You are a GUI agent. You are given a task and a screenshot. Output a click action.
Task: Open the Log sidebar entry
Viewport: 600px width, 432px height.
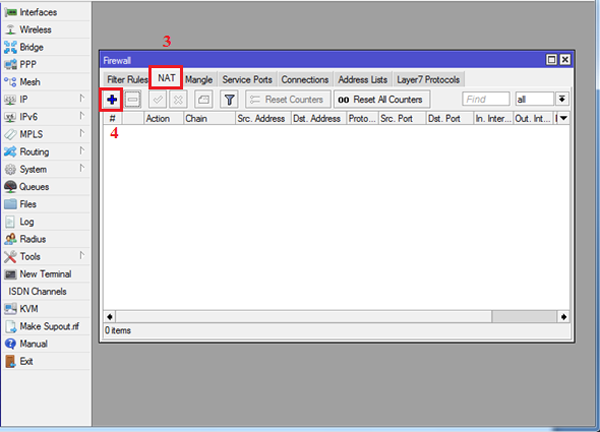click(x=28, y=221)
